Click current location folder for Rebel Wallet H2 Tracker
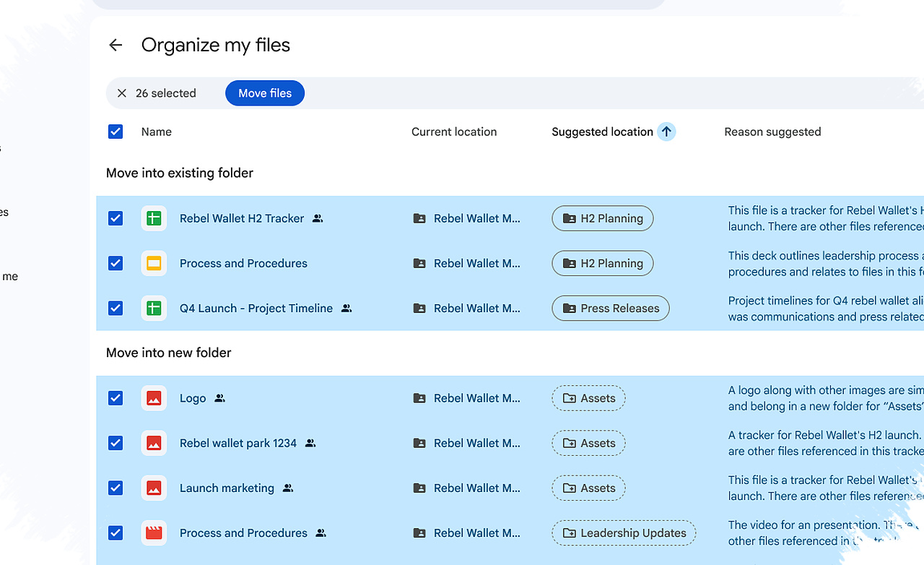 466,218
